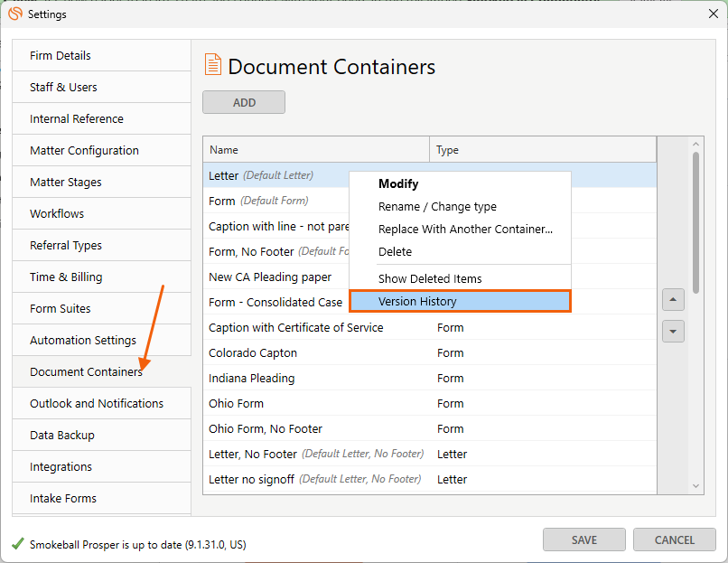
Task: Choose Replace With Another Container option
Action: tap(465, 229)
